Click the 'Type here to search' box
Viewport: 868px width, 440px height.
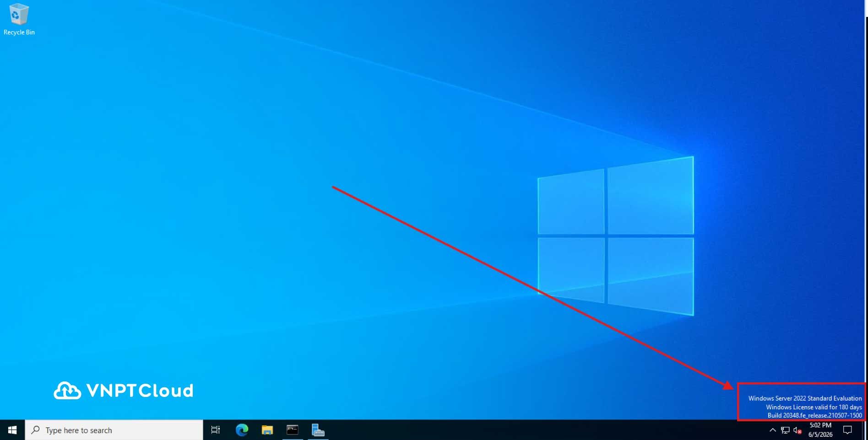pyautogui.click(x=114, y=430)
